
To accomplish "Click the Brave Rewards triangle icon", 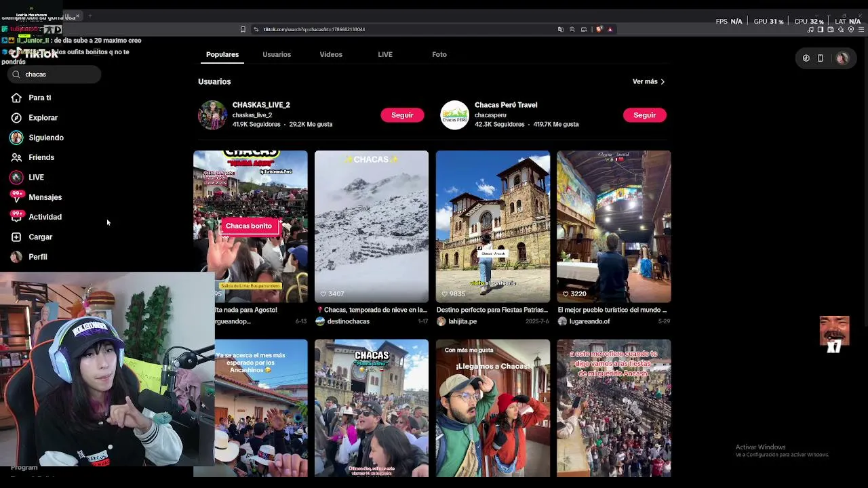I will point(610,29).
